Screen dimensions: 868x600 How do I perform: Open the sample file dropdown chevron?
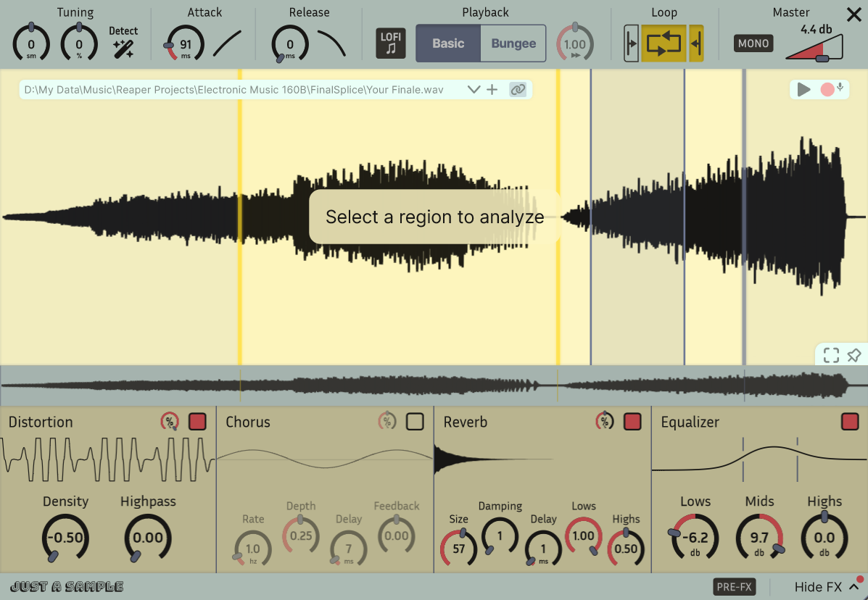pos(474,90)
